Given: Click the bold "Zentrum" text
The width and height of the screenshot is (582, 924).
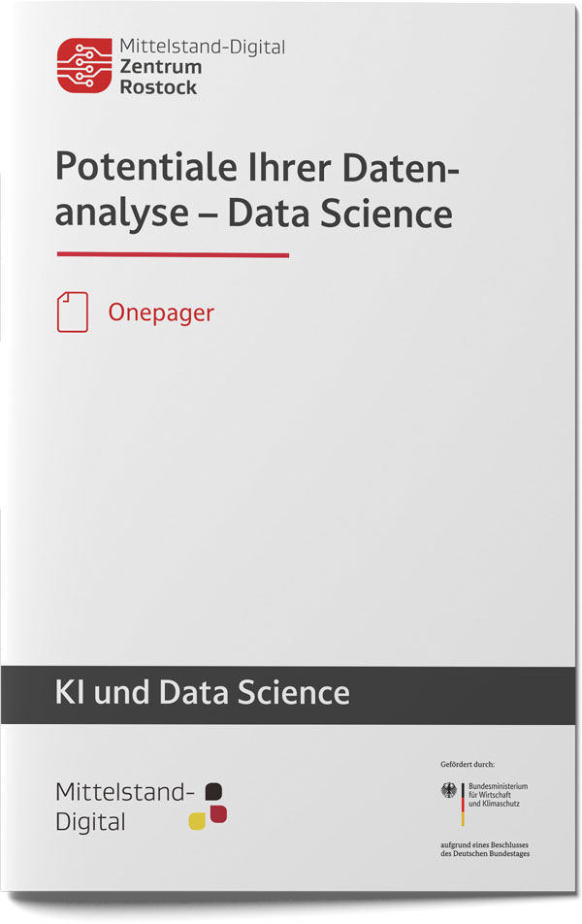Looking at the screenshot, I should 159,66.
